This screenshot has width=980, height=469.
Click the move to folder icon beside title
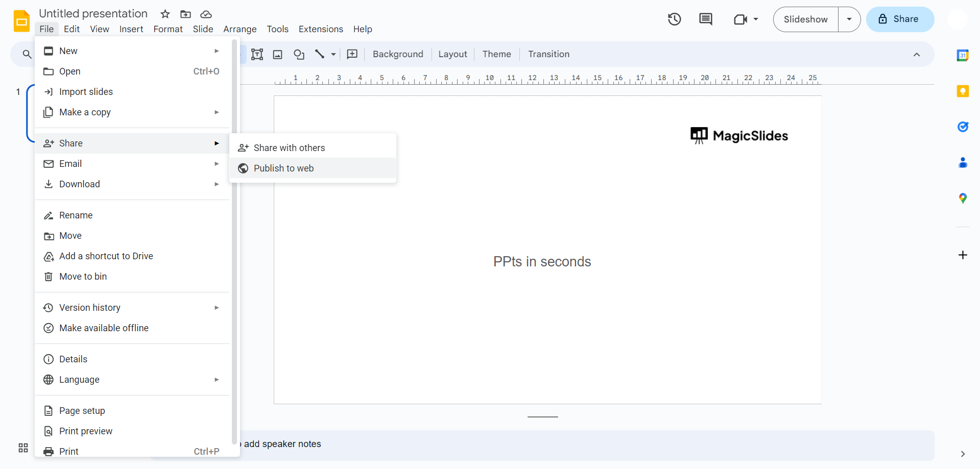click(186, 14)
